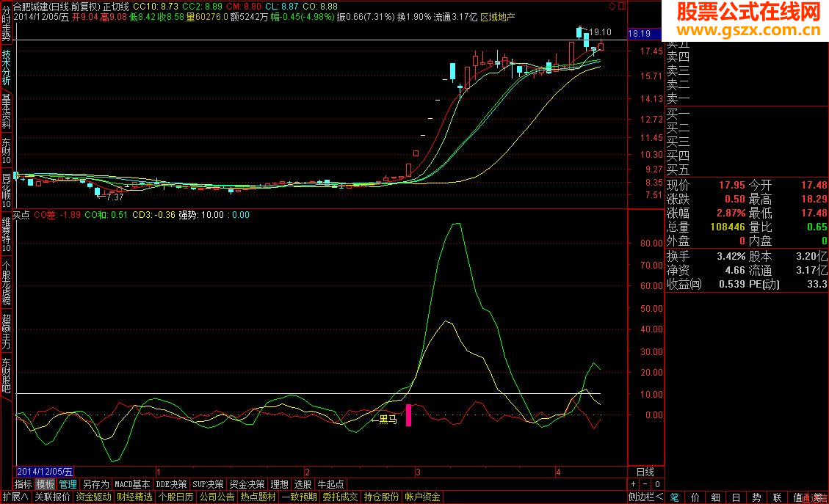Open the 维赛特10 side tab
The height and width of the screenshot is (504, 829).
pyautogui.click(x=6, y=235)
